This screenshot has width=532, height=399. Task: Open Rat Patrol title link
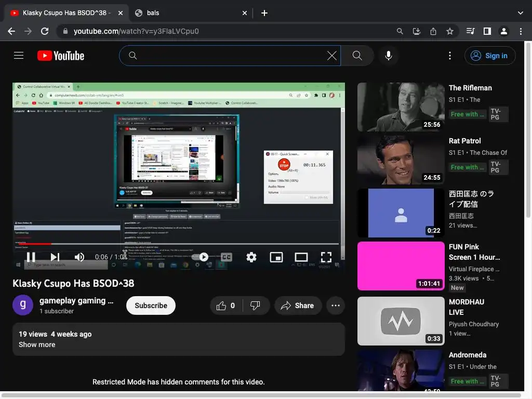(x=464, y=141)
